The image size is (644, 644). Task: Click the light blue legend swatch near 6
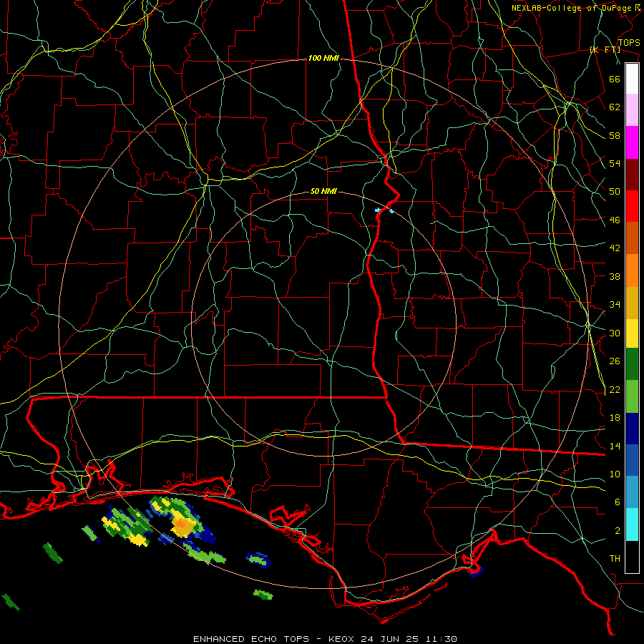[632, 492]
